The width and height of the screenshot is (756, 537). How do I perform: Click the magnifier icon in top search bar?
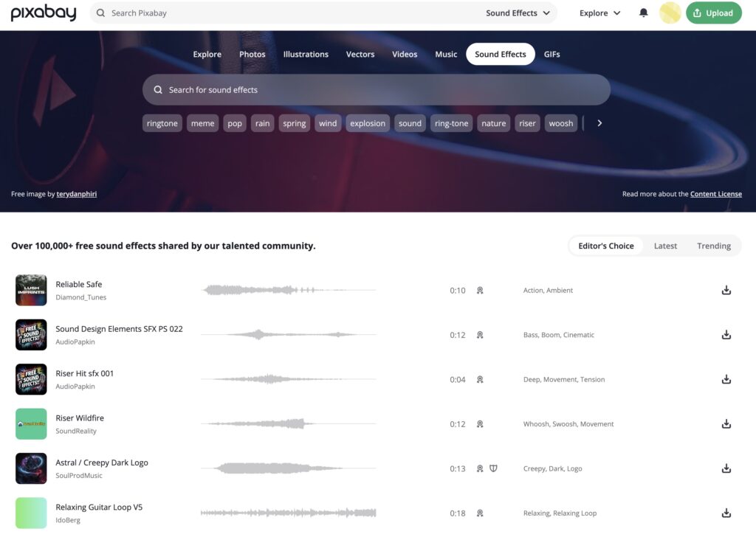(100, 13)
